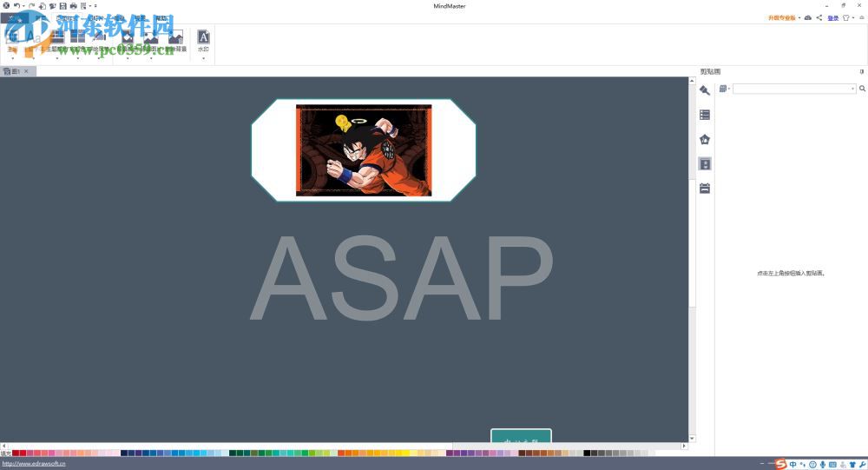Open the watermark (水印) tool in ribbon

[203, 41]
